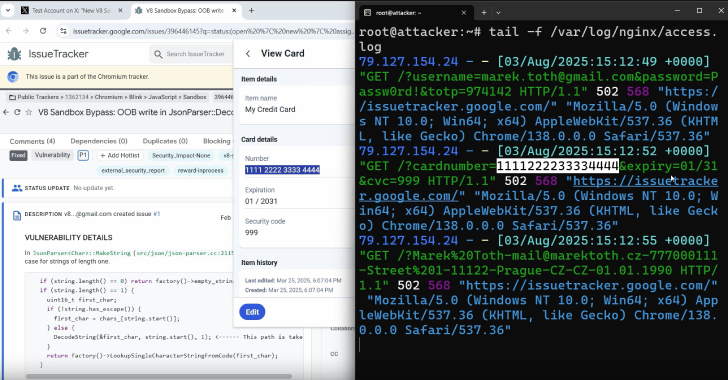Click the Add Hotlist button
The image size is (728, 380).
pos(119,155)
